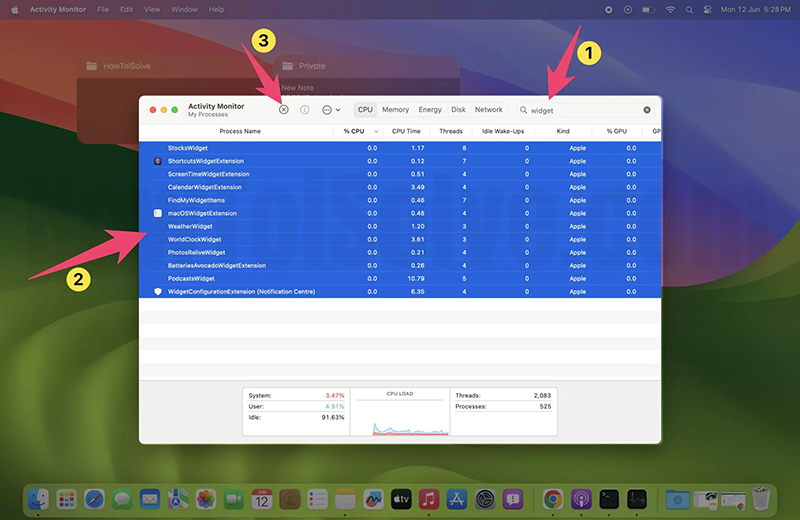Sort by the % GPU column header
This screenshot has width=800, height=520.
click(x=616, y=131)
